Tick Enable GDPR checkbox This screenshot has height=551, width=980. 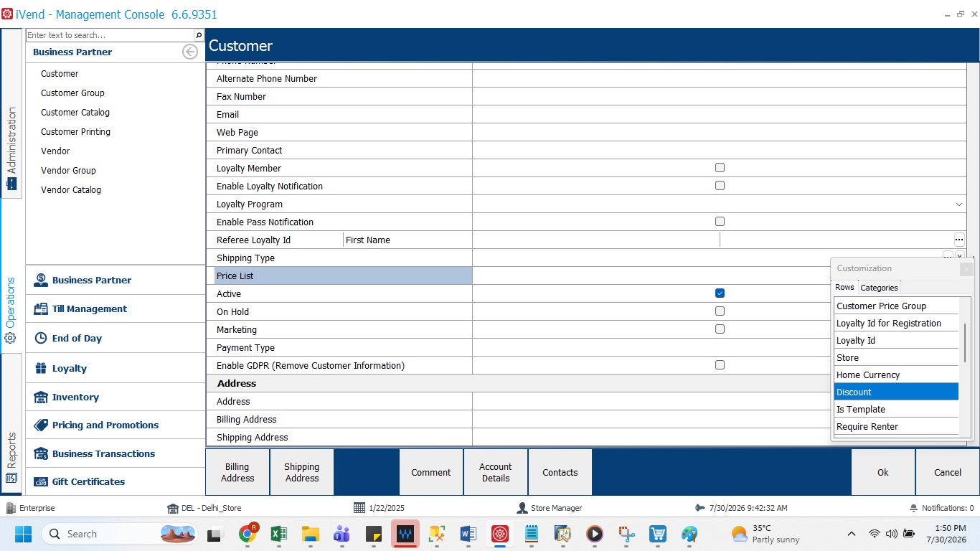point(720,365)
